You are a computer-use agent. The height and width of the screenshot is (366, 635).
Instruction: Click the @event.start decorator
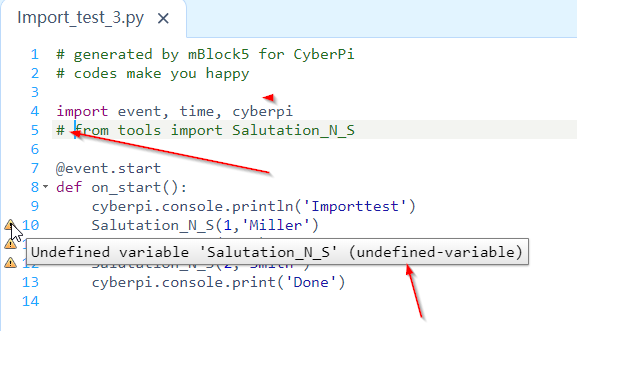coord(109,168)
